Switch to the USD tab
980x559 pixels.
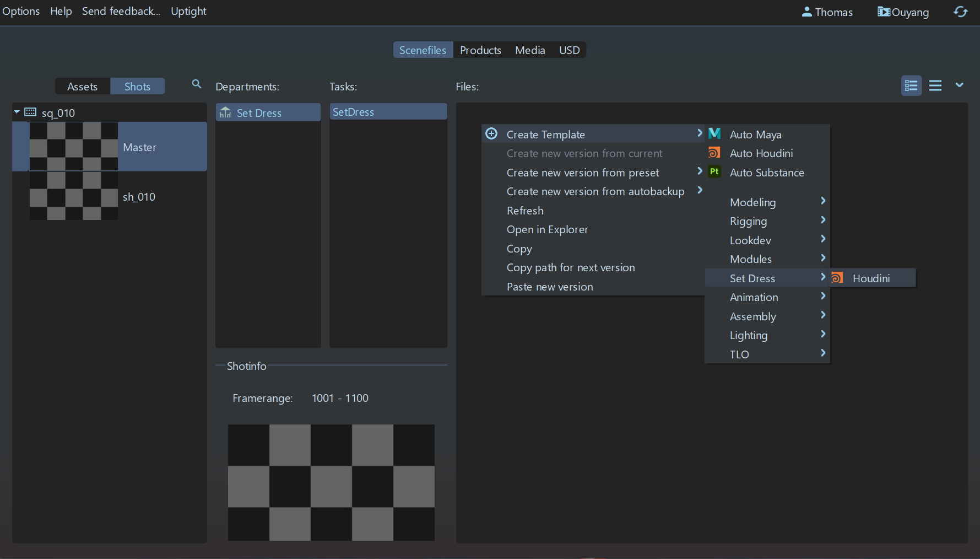[x=569, y=50]
